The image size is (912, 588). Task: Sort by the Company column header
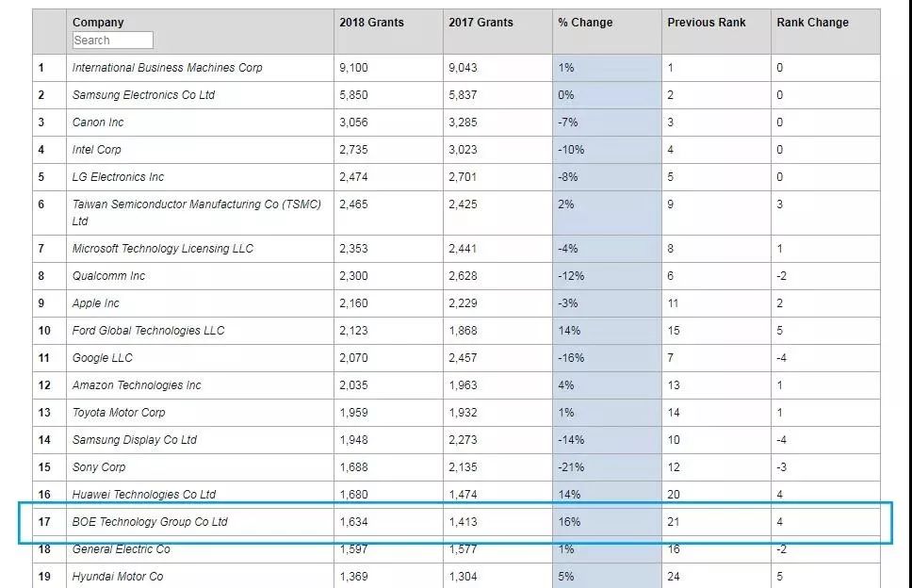pyautogui.click(x=98, y=23)
